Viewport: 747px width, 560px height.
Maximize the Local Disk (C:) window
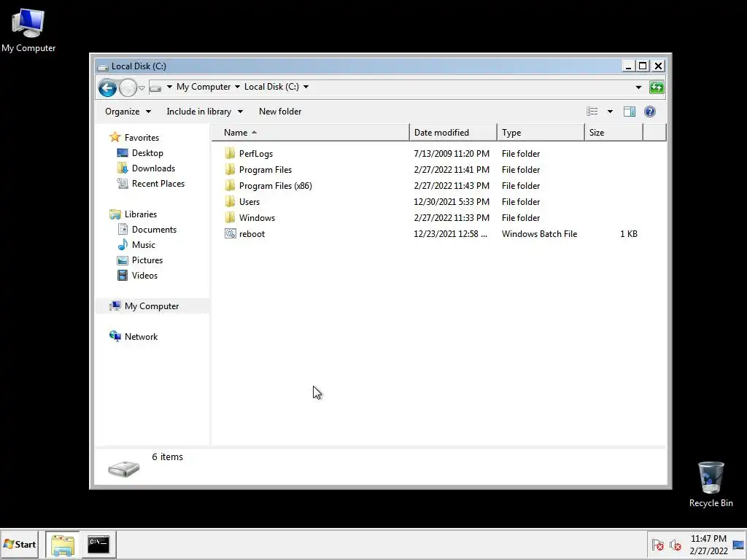pos(643,66)
